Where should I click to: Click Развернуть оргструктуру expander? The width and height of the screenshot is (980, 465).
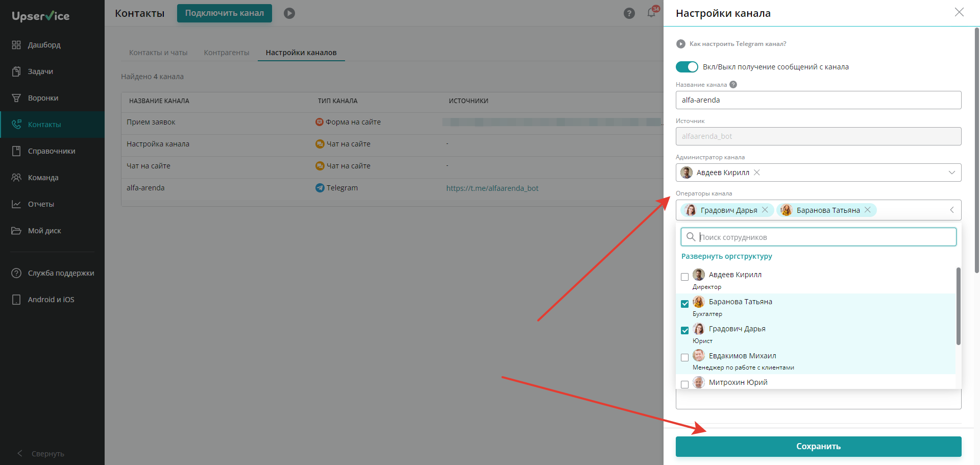pyautogui.click(x=727, y=256)
